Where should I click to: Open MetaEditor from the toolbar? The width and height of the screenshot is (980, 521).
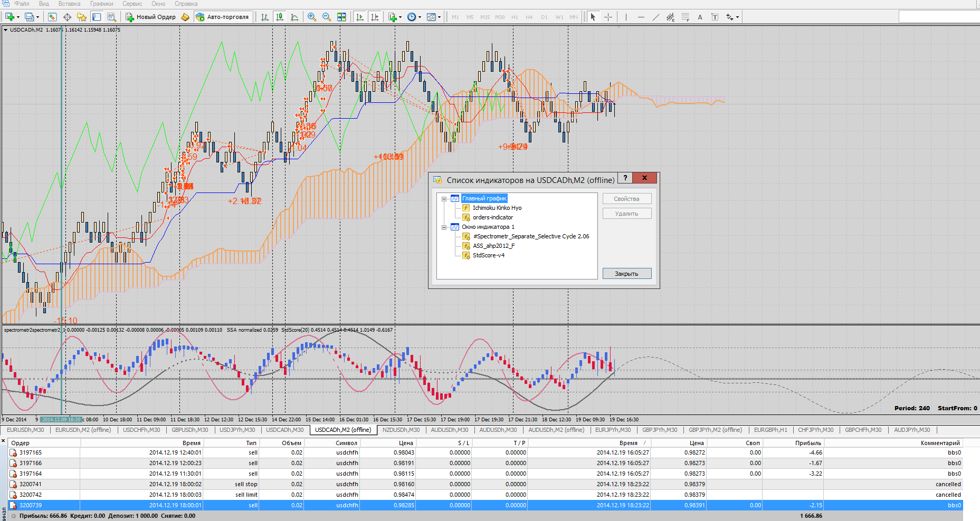[185, 17]
